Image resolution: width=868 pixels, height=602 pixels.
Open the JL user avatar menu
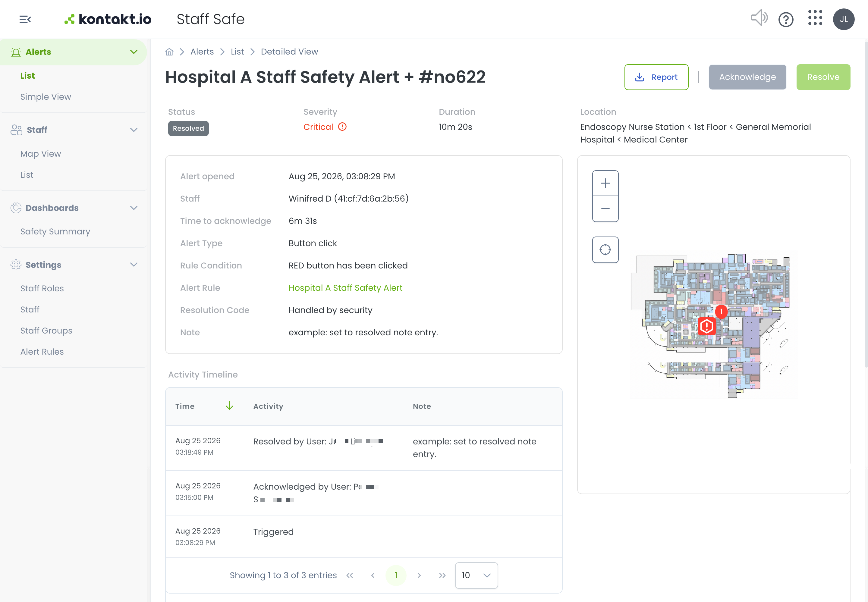pos(844,19)
